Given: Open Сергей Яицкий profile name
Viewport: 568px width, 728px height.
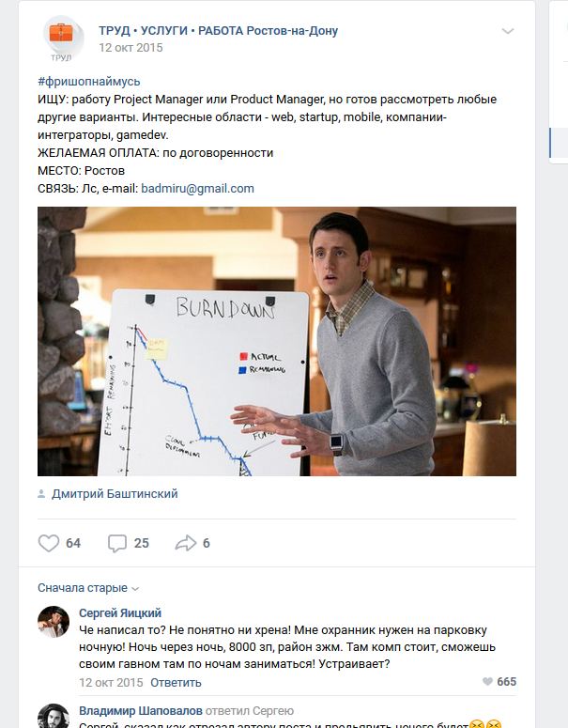Looking at the screenshot, I should (x=120, y=612).
